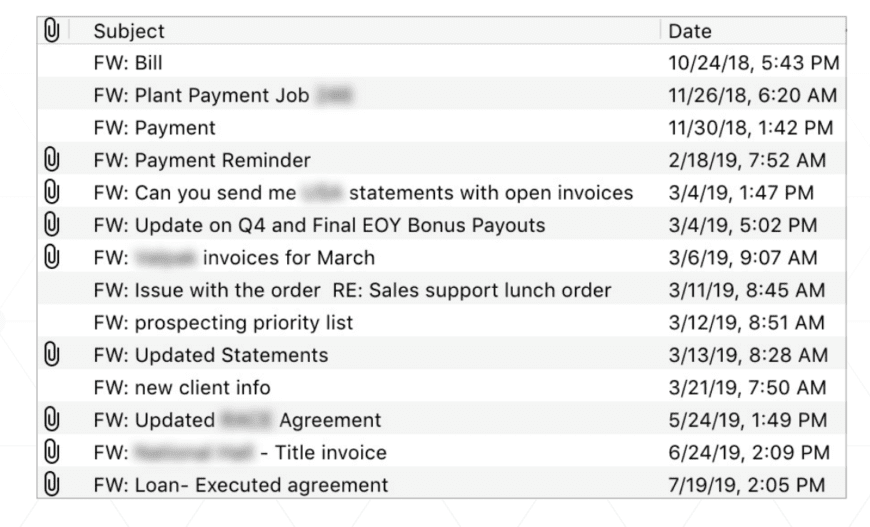Click paperclip icon on Payment Reminder email

click(52, 160)
